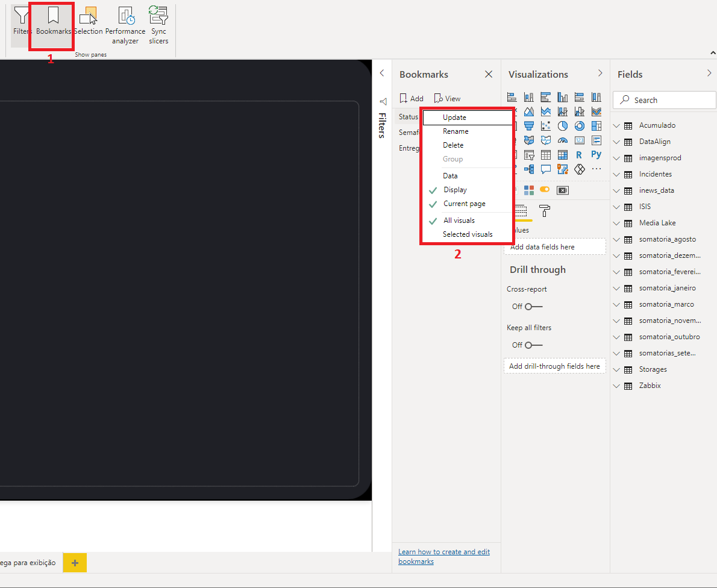Select the somatoria_janeiro table
Screen dimensions: 717x588
pyautogui.click(x=667, y=288)
